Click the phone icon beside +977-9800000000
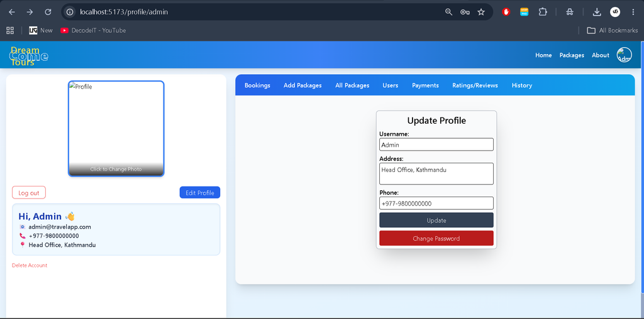This screenshot has height=319, width=644. pos(22,235)
